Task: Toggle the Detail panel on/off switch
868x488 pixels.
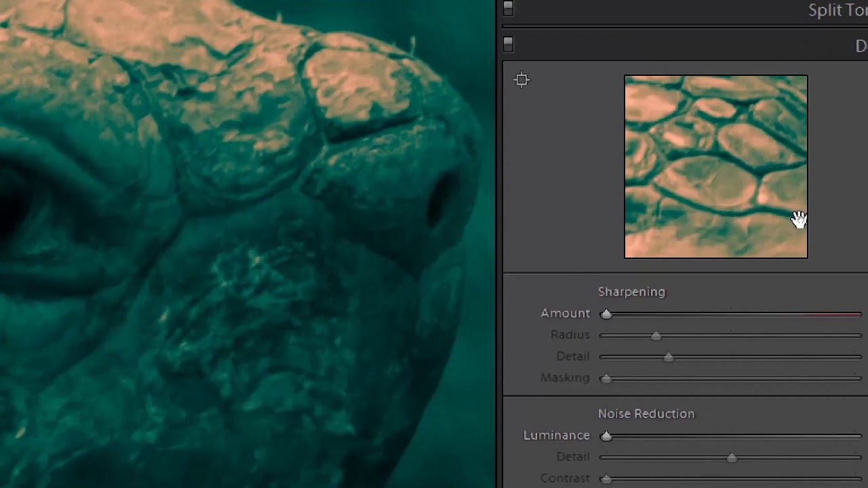Action: click(x=508, y=44)
